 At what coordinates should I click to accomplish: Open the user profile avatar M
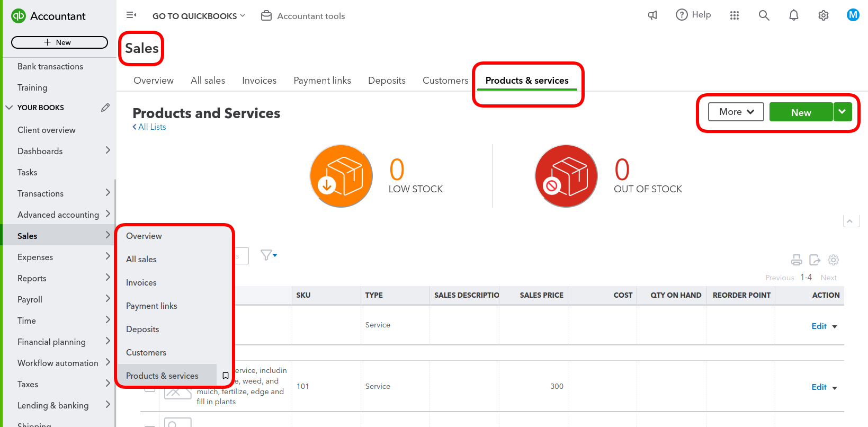pos(853,15)
